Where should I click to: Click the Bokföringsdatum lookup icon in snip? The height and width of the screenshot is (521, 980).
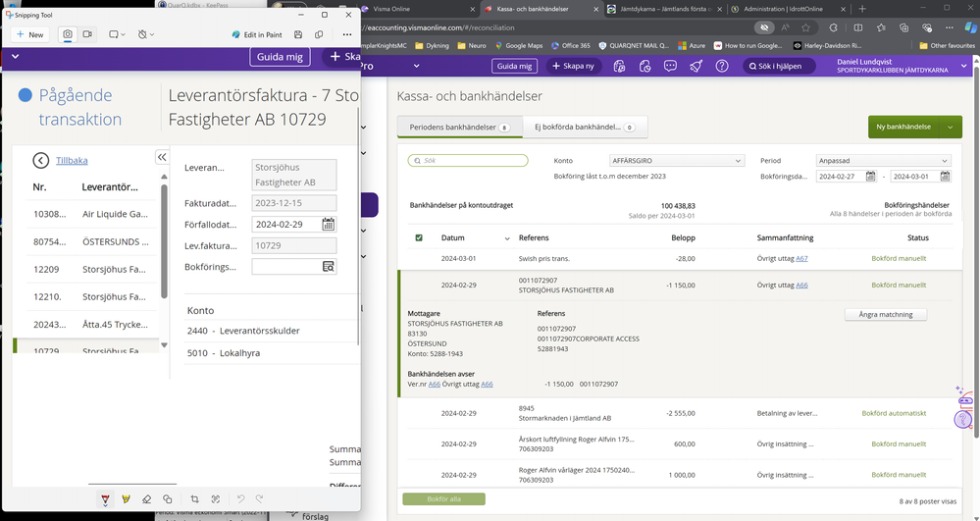tap(328, 267)
